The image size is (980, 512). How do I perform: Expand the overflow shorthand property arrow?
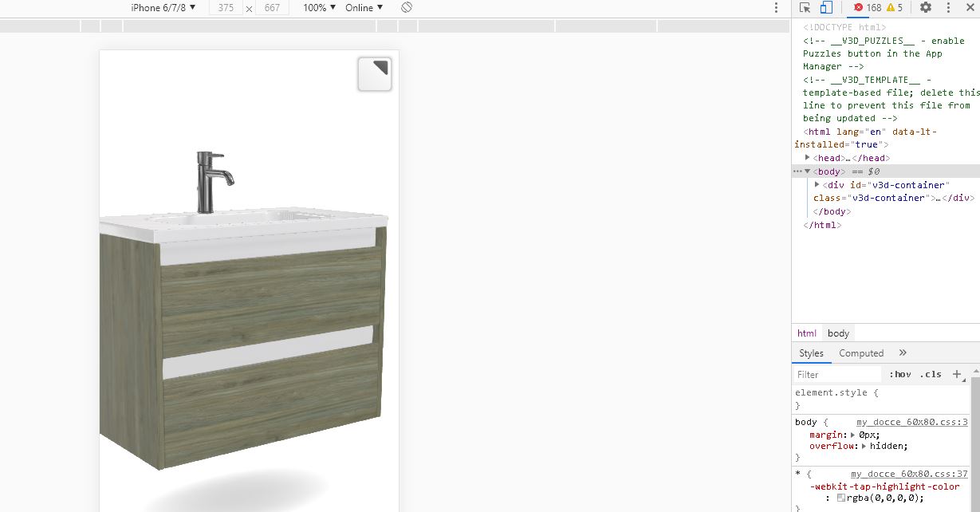(x=865, y=446)
